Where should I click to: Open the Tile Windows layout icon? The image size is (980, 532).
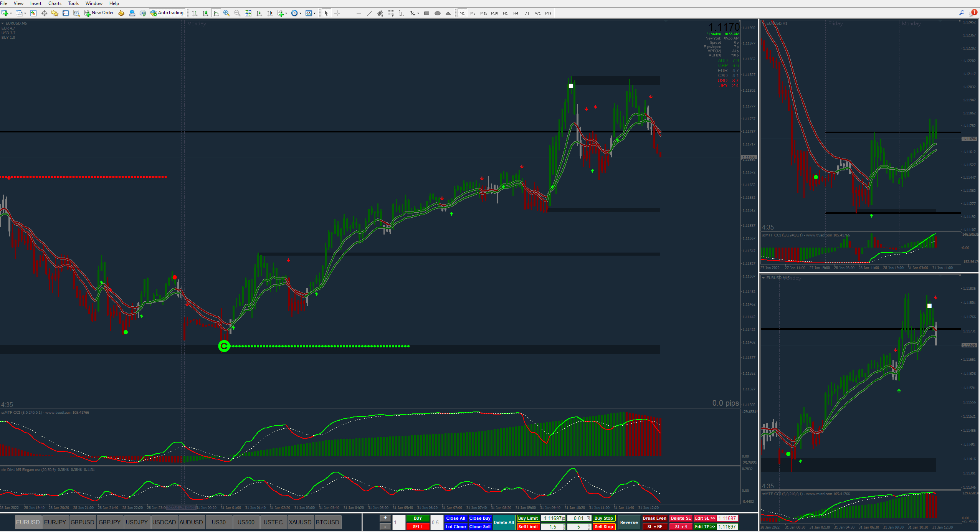click(x=248, y=13)
